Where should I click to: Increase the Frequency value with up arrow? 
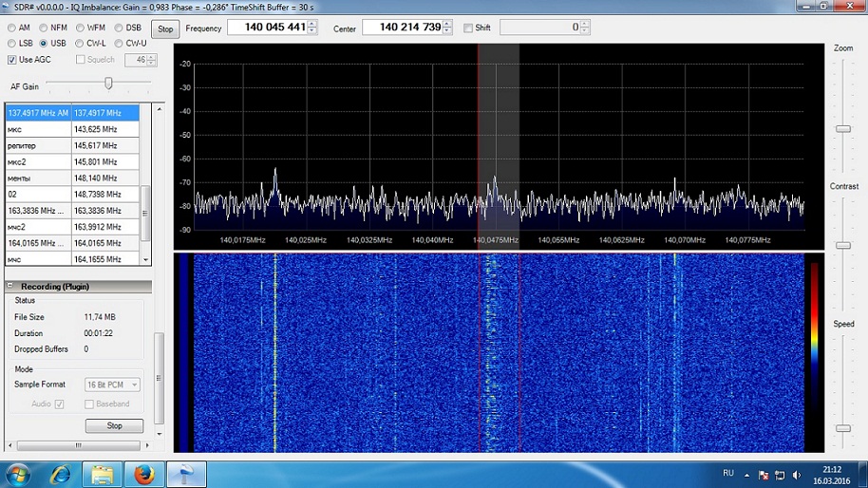312,24
